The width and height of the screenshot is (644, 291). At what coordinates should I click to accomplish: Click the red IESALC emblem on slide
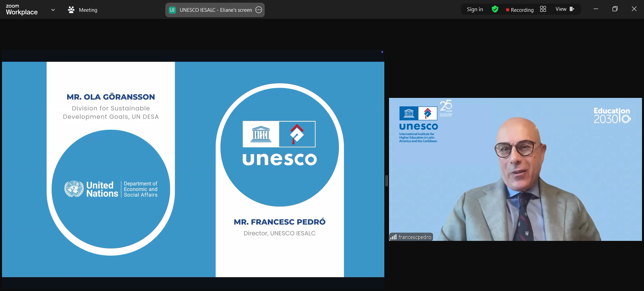pyautogui.click(x=297, y=134)
